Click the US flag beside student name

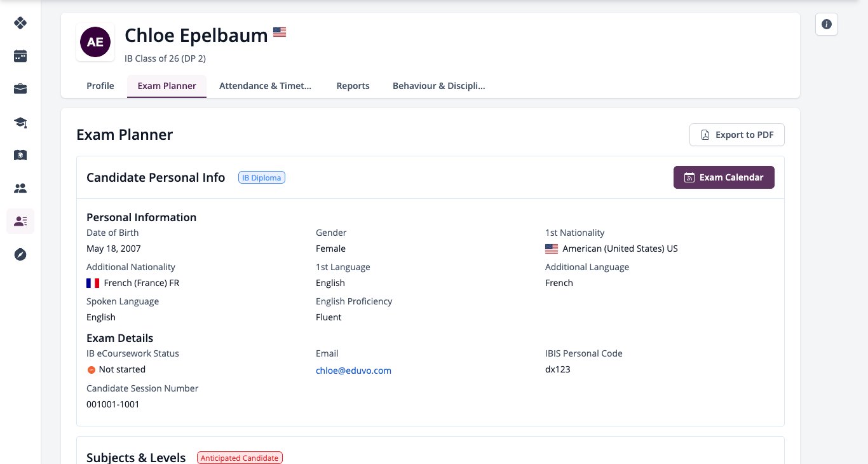click(x=280, y=32)
